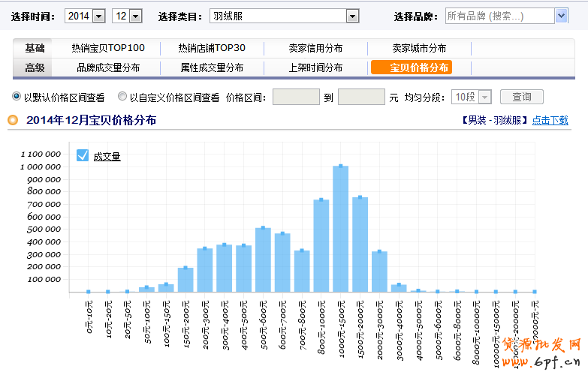This screenshot has height=378, width=588.
Task: Open the 上架时间分布 tab
Action: [x=315, y=67]
